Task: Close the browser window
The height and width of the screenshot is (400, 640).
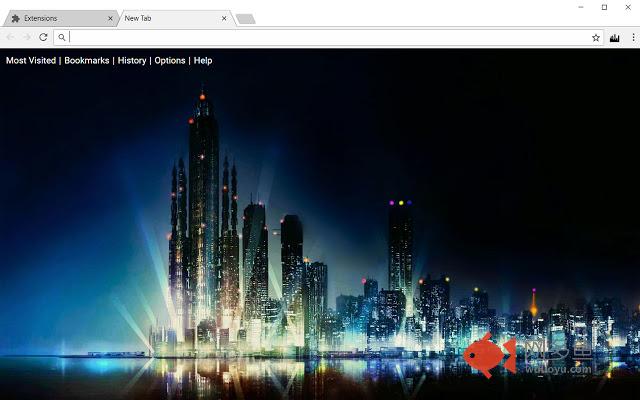Action: point(628,7)
